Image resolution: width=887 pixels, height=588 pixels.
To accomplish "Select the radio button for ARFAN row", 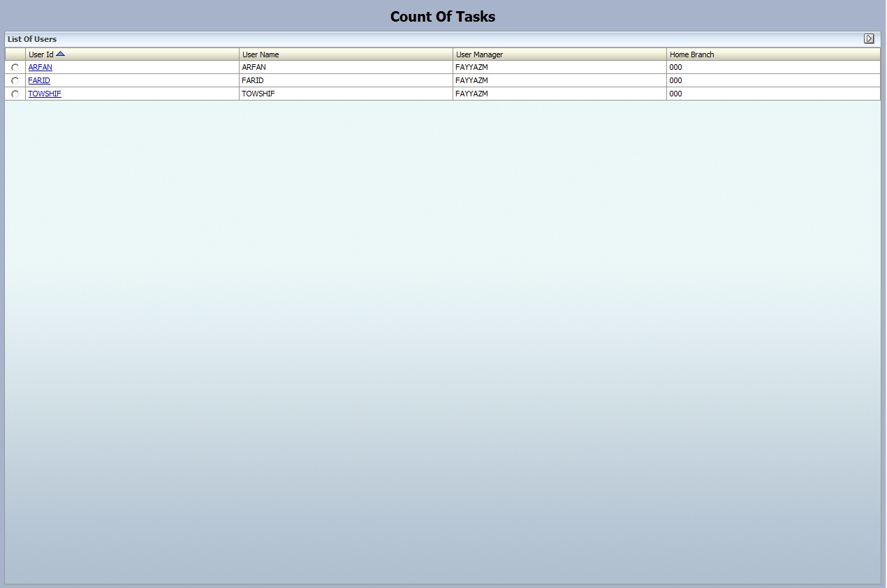I will [x=15, y=68].
